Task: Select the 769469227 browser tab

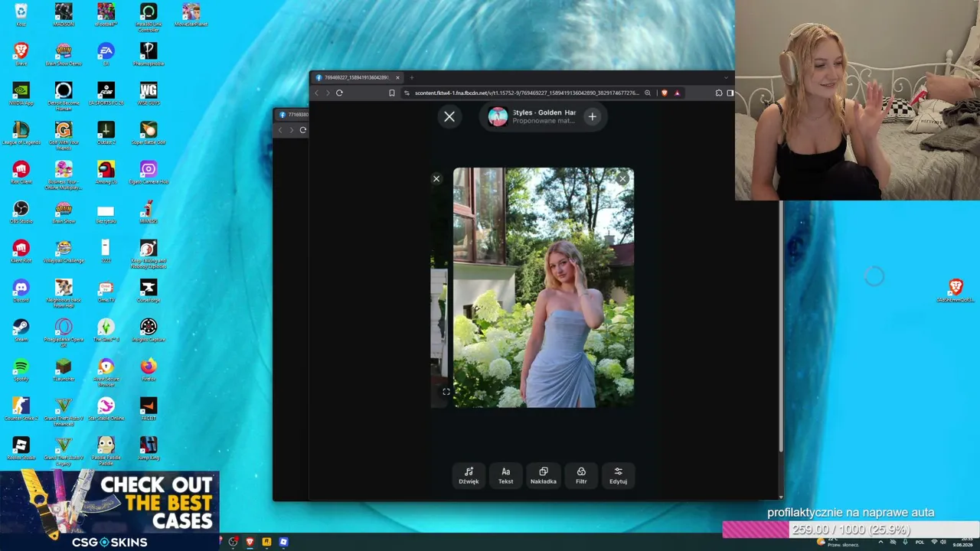Action: click(x=357, y=77)
